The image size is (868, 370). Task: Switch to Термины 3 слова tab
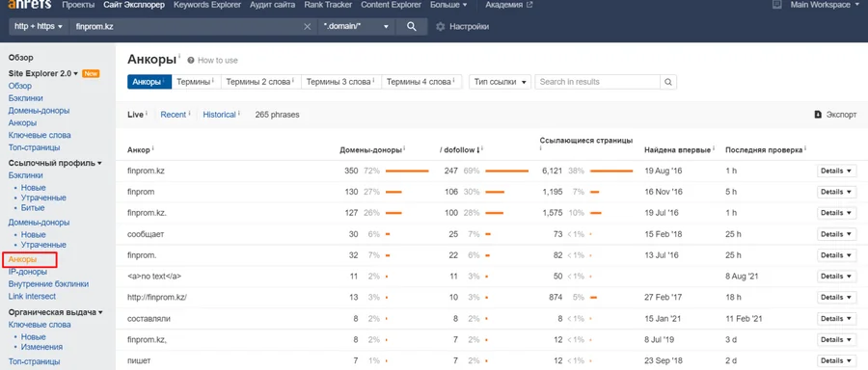click(341, 82)
